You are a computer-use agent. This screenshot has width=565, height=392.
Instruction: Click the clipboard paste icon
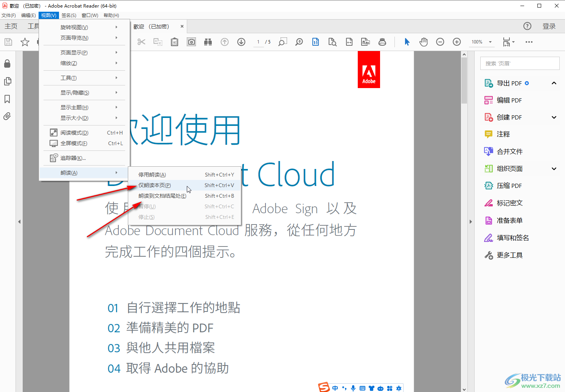click(x=174, y=42)
